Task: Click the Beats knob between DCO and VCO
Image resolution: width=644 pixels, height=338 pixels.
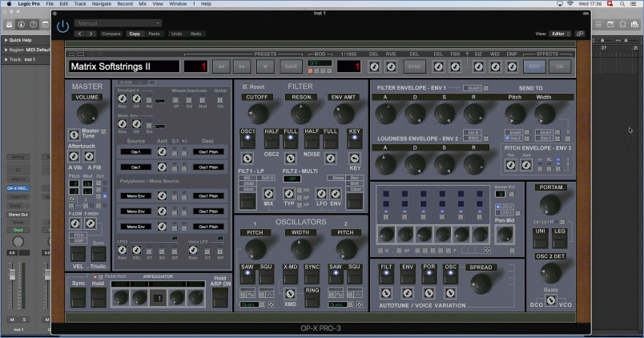Action: point(551,300)
